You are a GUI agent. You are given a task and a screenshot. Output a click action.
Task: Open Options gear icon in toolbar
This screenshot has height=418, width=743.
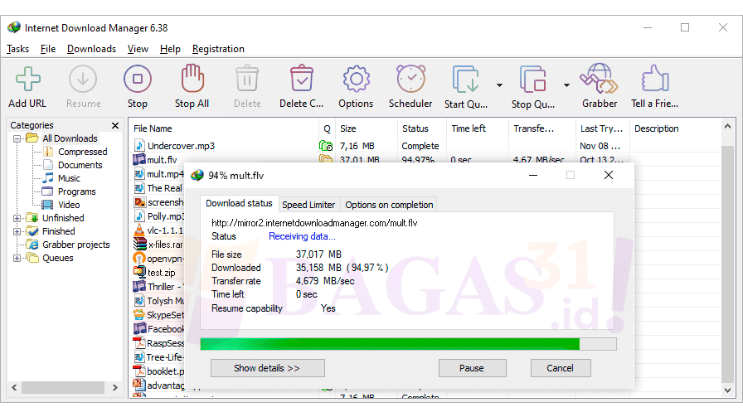[x=355, y=80]
